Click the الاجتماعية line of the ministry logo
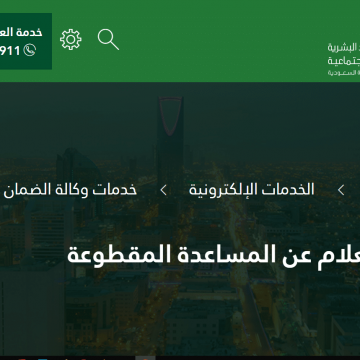Image resolution: width=360 pixels, height=360 pixels. coord(343,61)
